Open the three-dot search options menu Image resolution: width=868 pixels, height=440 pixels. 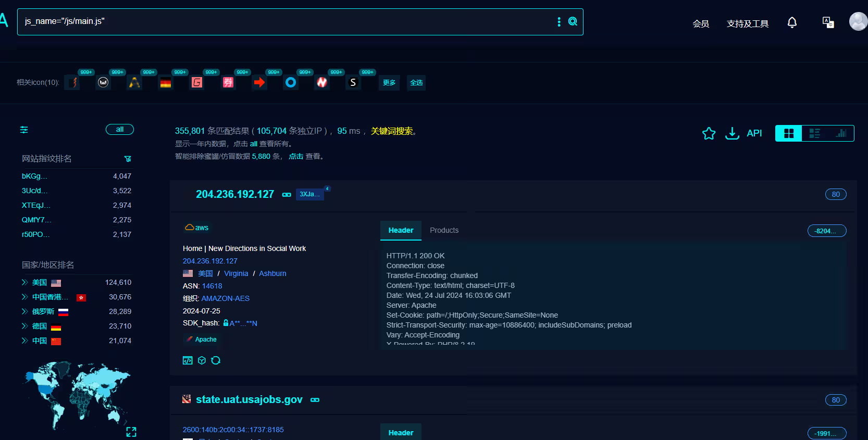559,21
